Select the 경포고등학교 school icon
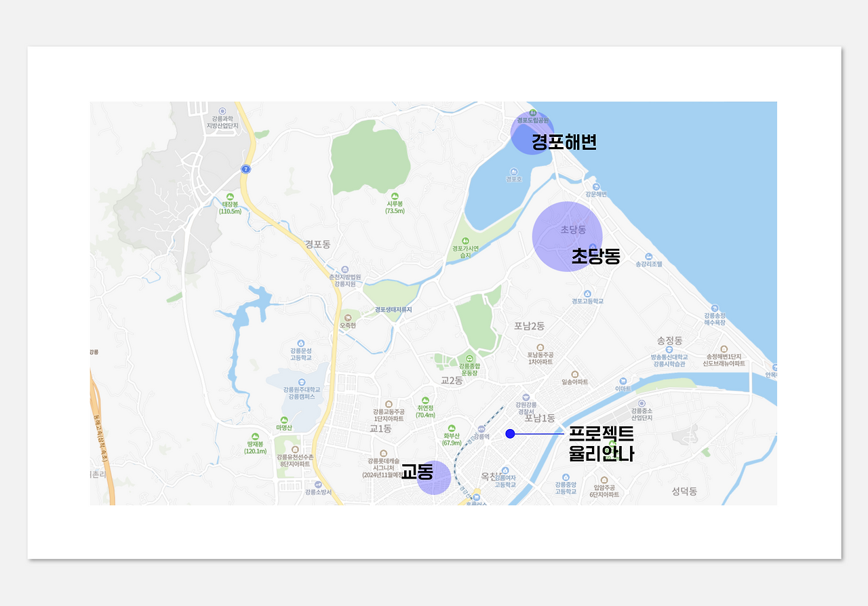The width and height of the screenshot is (868, 606). tap(587, 294)
